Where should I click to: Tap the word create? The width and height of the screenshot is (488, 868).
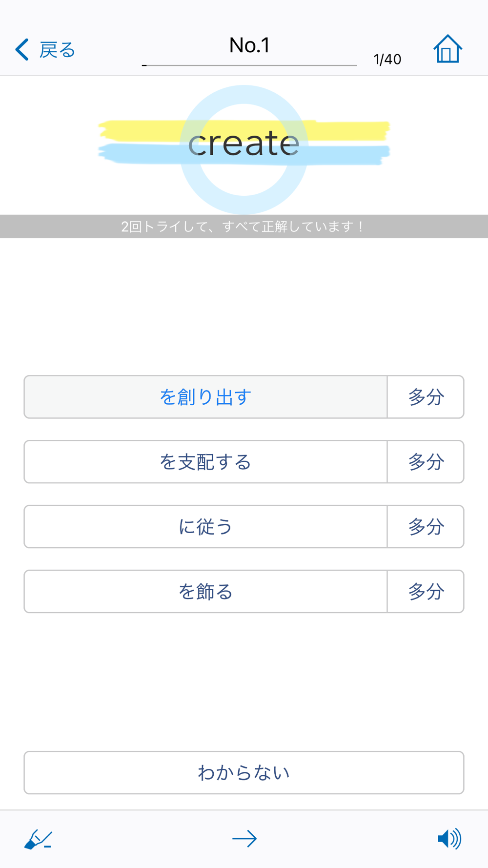(244, 144)
